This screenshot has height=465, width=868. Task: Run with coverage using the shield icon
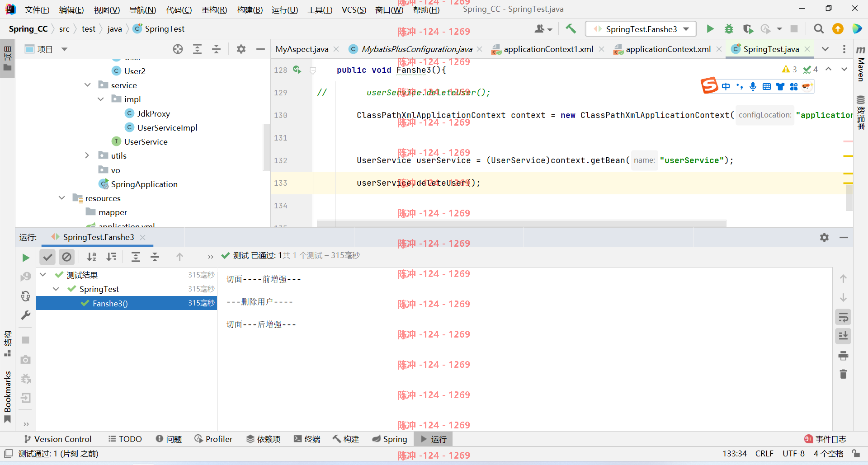pos(748,29)
